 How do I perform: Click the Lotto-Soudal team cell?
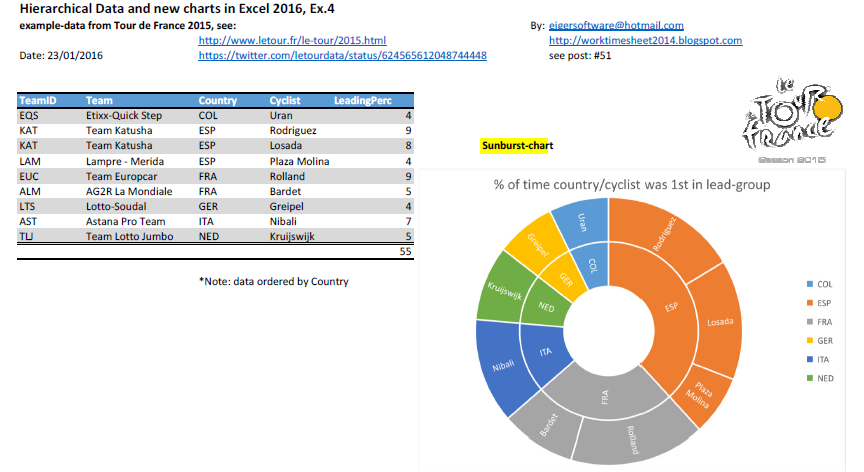(x=116, y=207)
